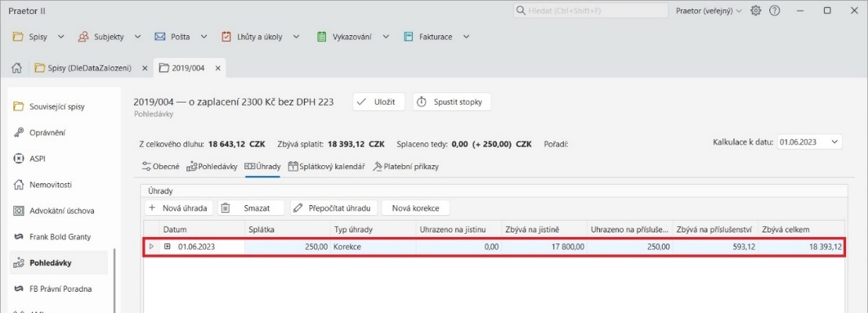
Task: Sort by the Typ úhrady column header
Action: coord(373,229)
